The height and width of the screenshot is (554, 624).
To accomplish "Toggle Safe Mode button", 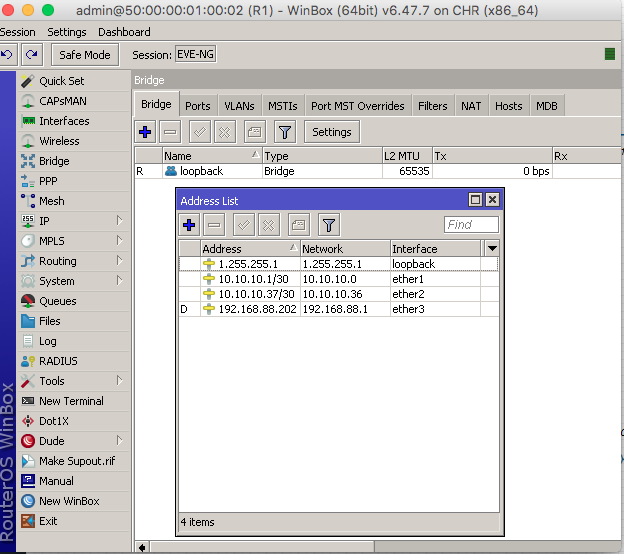I will (x=85, y=55).
